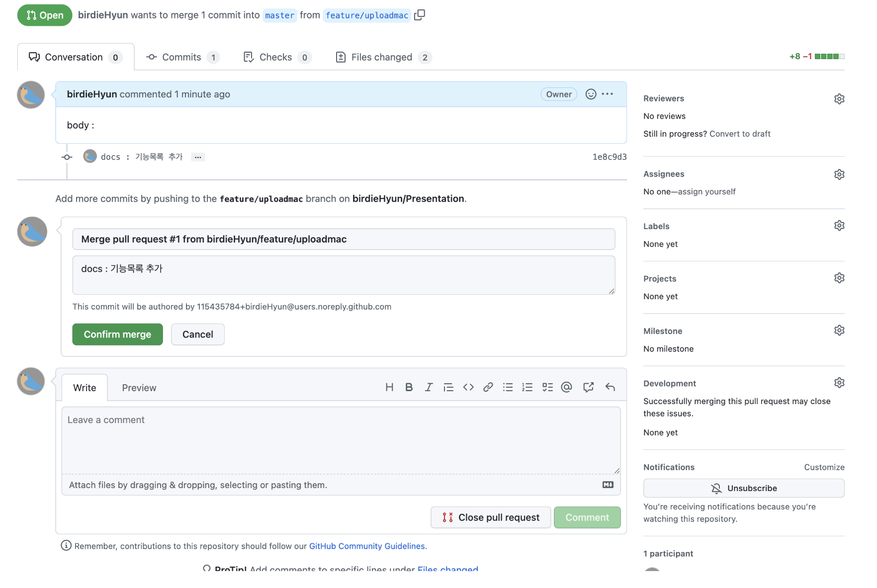Mention a user with the @ icon
Image resolution: width=877 pixels, height=588 pixels.
coord(566,387)
